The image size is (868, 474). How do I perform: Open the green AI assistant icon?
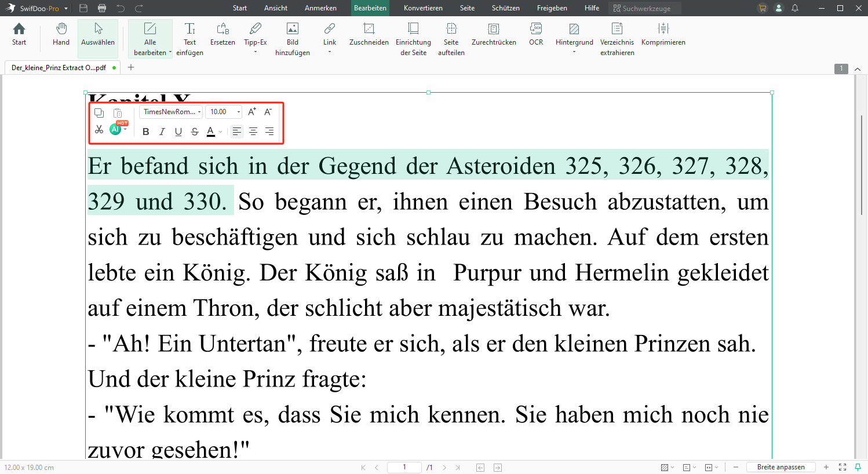(x=115, y=129)
